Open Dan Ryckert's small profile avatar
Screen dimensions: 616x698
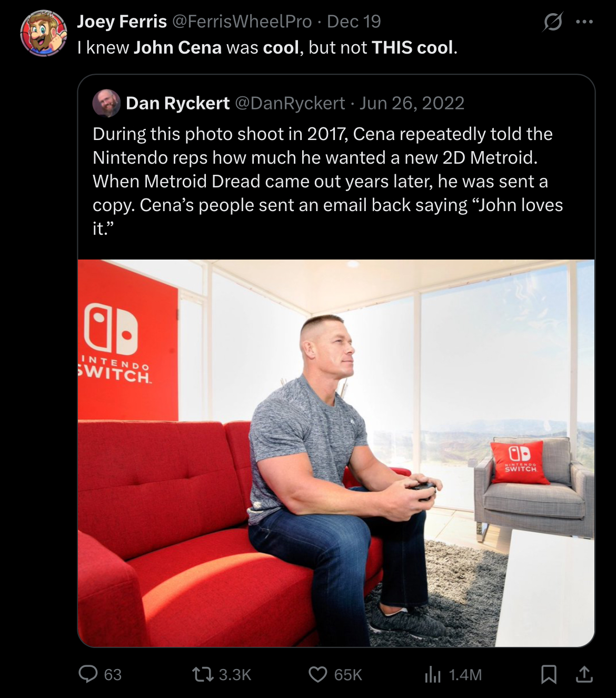point(106,103)
